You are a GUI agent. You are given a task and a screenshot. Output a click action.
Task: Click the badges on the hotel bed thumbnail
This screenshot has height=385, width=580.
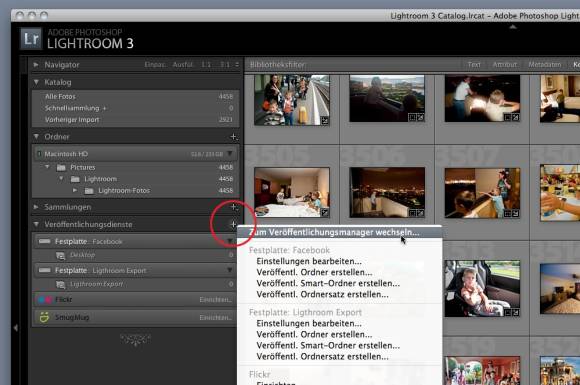point(324,212)
